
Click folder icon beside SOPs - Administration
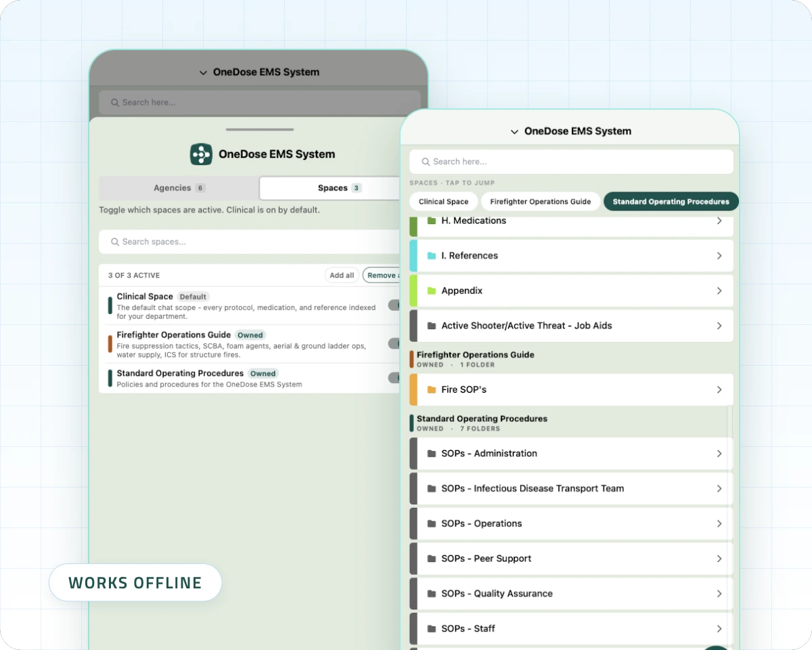(x=432, y=454)
